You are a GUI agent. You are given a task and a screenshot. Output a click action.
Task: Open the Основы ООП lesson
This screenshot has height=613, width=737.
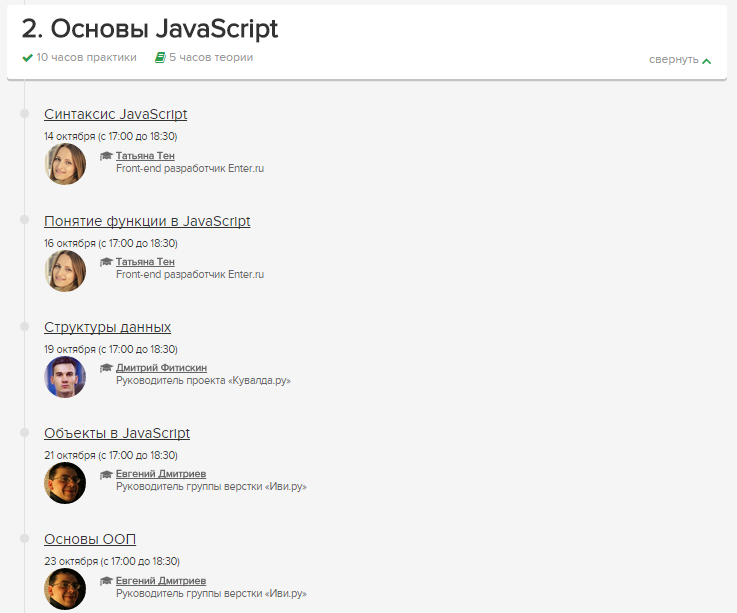click(x=83, y=540)
